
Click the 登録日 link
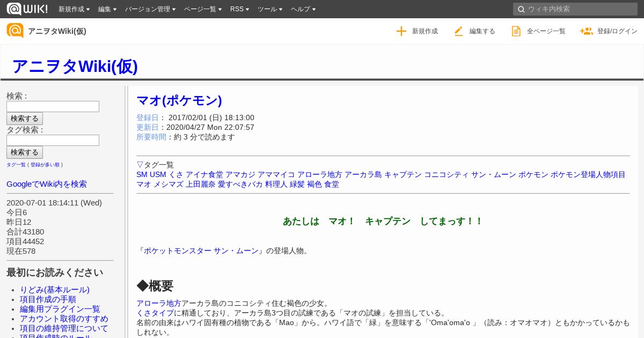[x=148, y=117]
